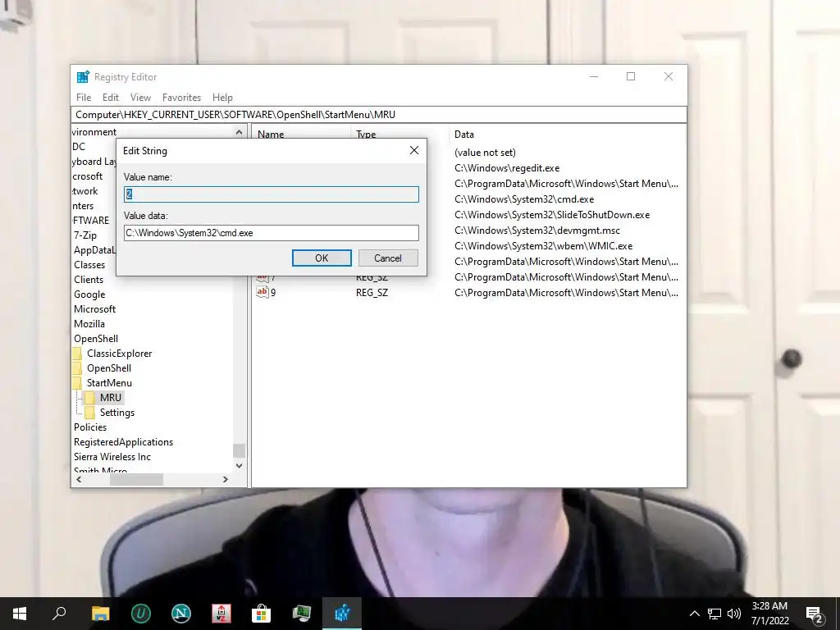Open Microsoft Store from the taskbar
Image resolution: width=840 pixels, height=630 pixels.
pos(262,614)
